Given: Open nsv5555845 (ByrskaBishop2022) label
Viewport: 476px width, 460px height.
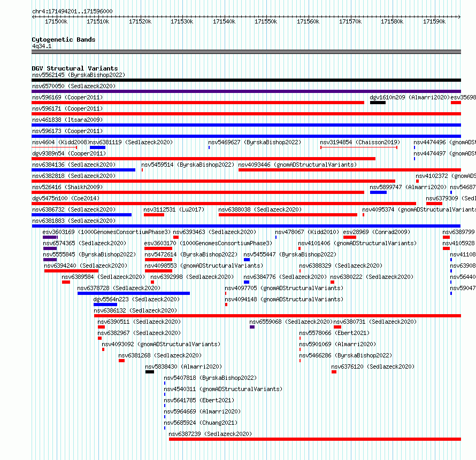Looking at the screenshot, I should (89, 254).
